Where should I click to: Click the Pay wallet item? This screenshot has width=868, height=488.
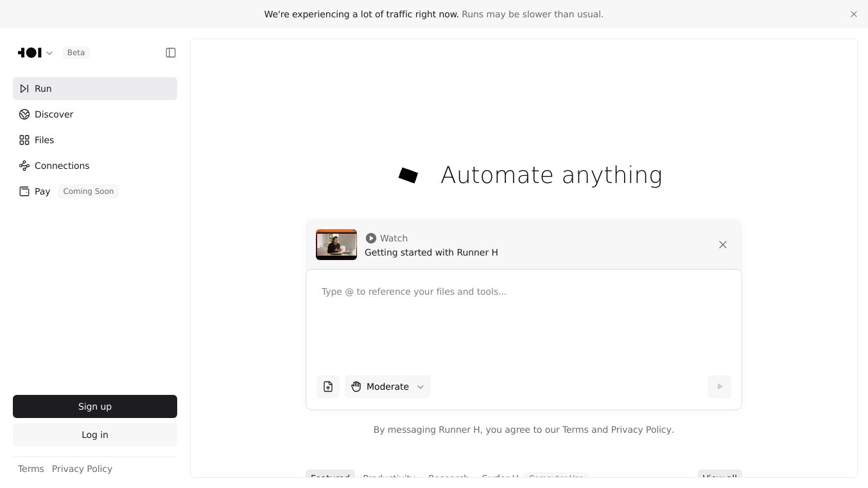(42, 191)
